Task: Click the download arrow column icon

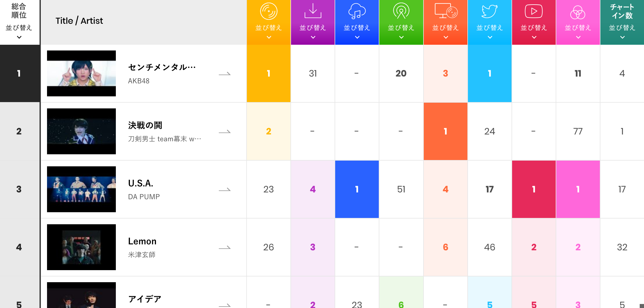Action: [x=313, y=11]
